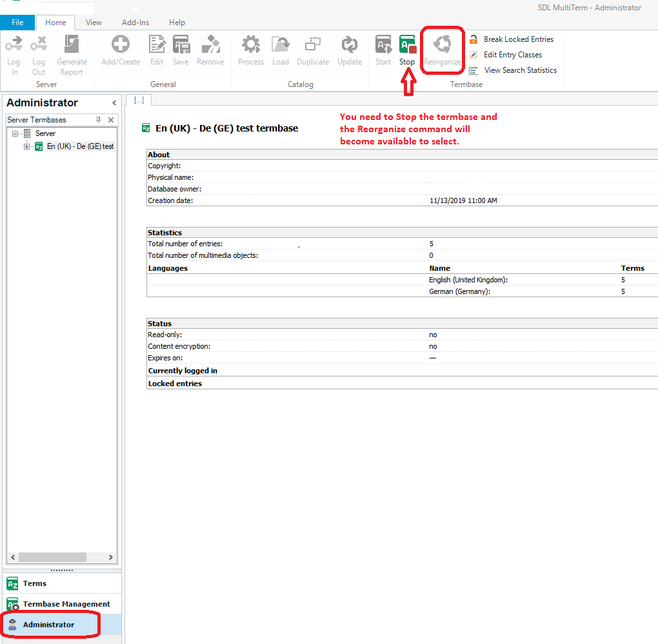Pin the Server Termbases panel
Screen dimensions: 658x644
click(99, 120)
